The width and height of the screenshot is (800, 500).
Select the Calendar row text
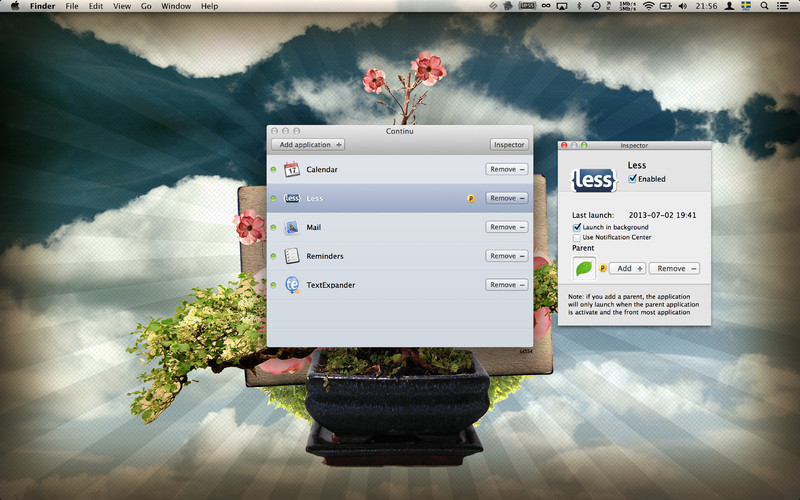point(321,169)
